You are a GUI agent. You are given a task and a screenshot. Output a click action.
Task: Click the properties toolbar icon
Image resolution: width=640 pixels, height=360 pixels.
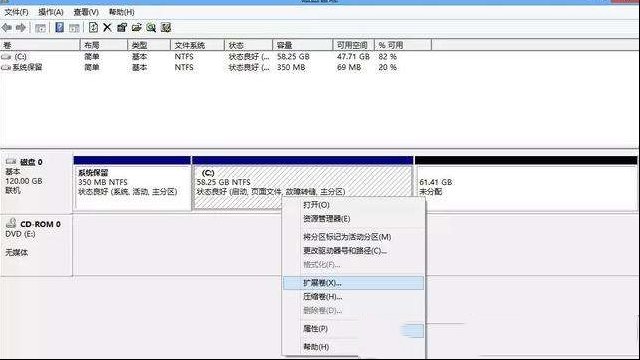tap(122, 27)
